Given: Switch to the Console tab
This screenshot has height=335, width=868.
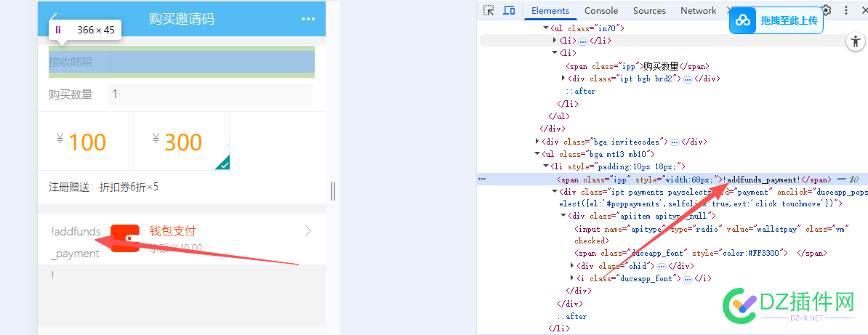Looking at the screenshot, I should 600,10.
